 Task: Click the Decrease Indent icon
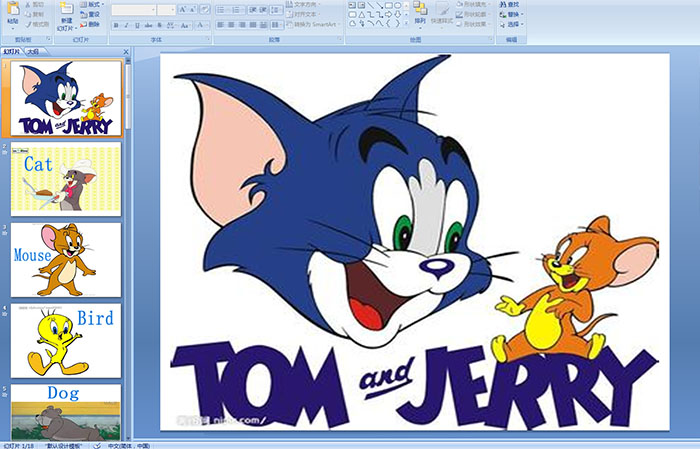[x=252, y=10]
